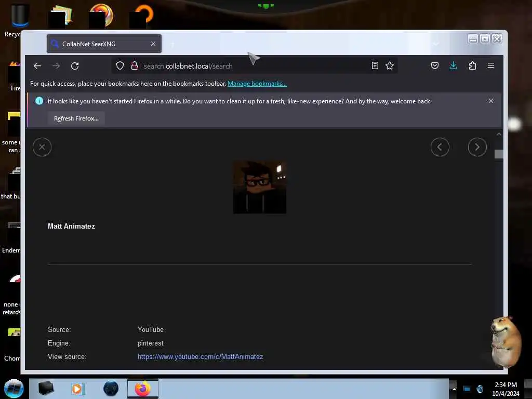Close the CollabNet SearXNG tab
Screen dimensions: 532x399
click(153, 44)
